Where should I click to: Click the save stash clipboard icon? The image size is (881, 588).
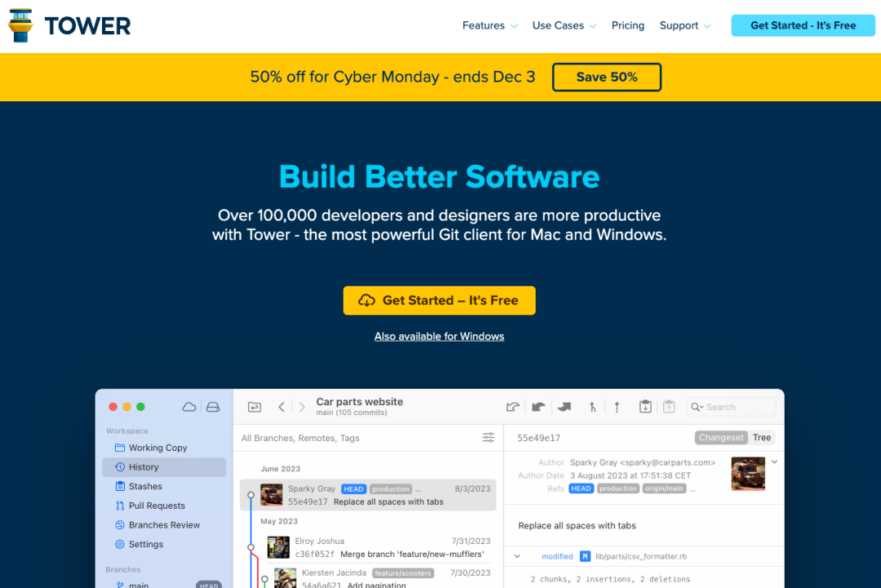645,406
